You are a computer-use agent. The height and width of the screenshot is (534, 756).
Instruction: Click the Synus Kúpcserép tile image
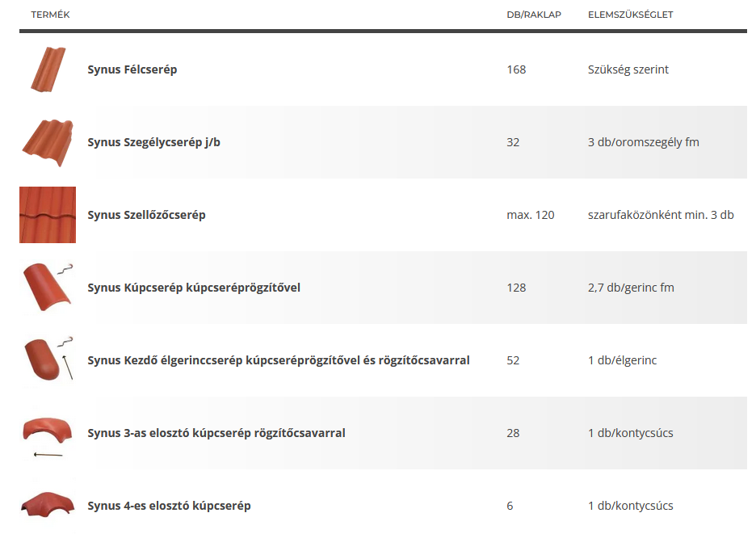point(48,286)
